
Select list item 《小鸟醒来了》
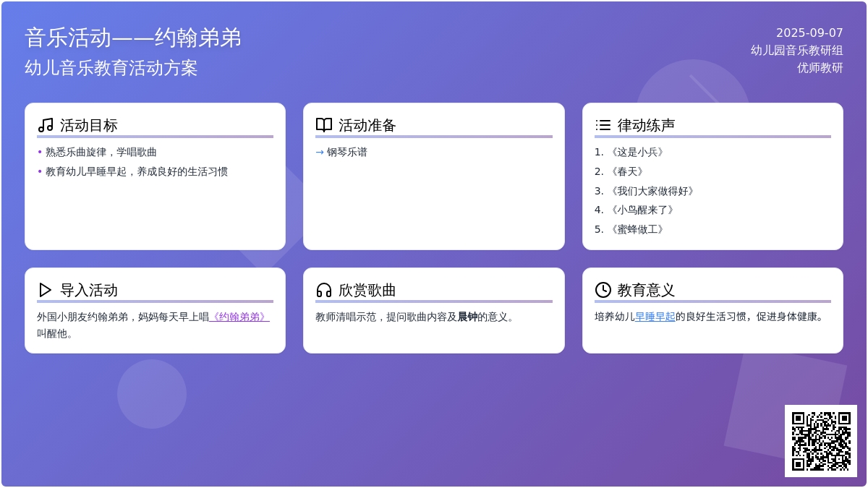642,210
